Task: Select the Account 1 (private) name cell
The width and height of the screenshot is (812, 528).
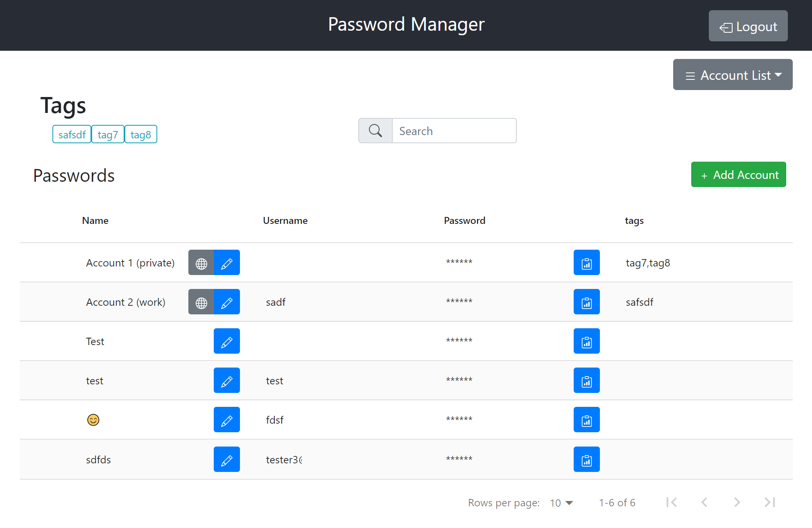Action: tap(130, 263)
